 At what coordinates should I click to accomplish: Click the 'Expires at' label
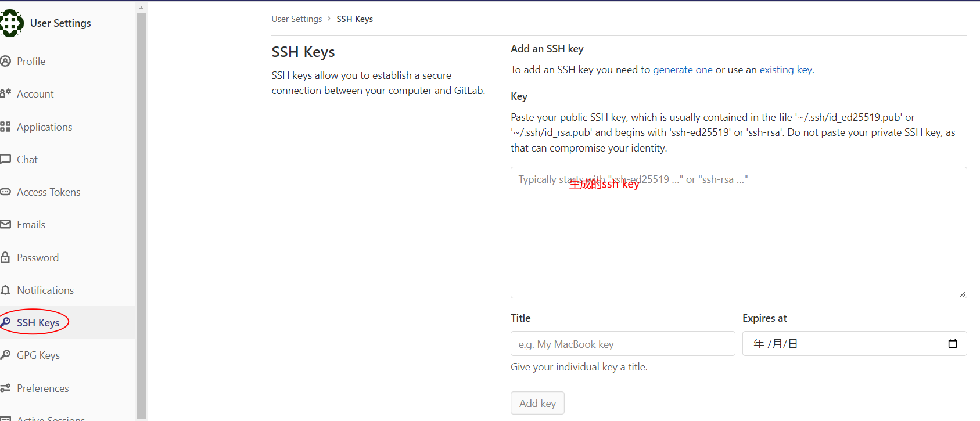coord(764,318)
